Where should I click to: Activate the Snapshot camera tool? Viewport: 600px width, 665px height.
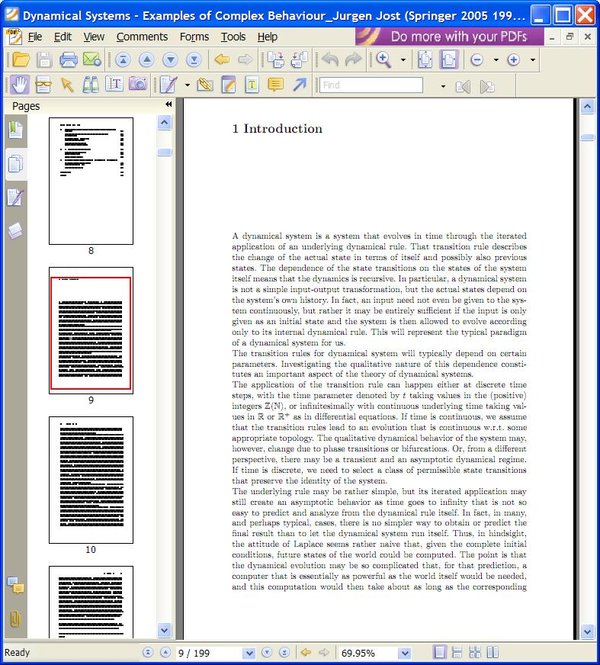click(x=138, y=85)
